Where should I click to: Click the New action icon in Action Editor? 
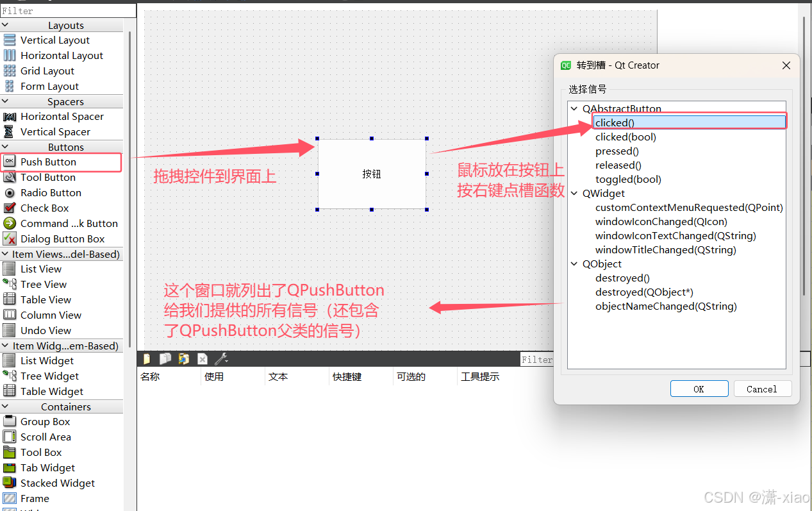click(x=147, y=359)
